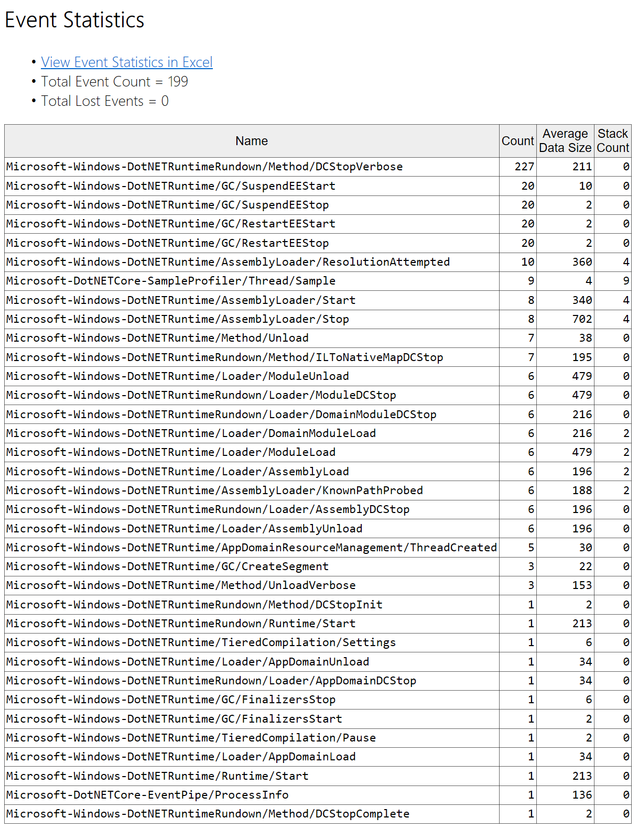Click the Loader/AssemblyDCStop row name

coord(208,509)
